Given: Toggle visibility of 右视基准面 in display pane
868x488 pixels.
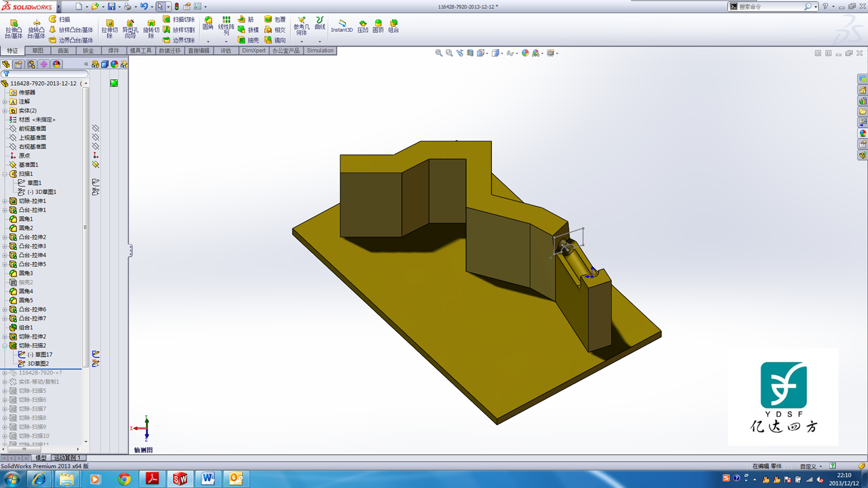Looking at the screenshot, I should pos(95,146).
